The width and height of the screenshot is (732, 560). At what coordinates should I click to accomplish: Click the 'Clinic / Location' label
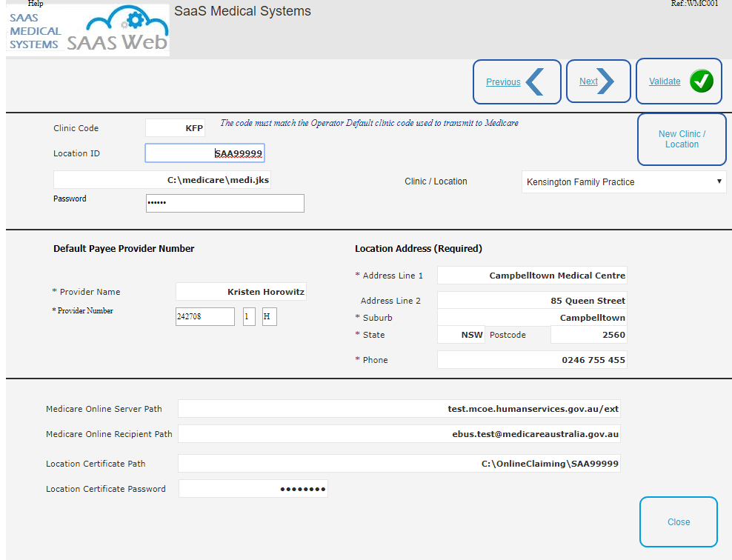(436, 181)
